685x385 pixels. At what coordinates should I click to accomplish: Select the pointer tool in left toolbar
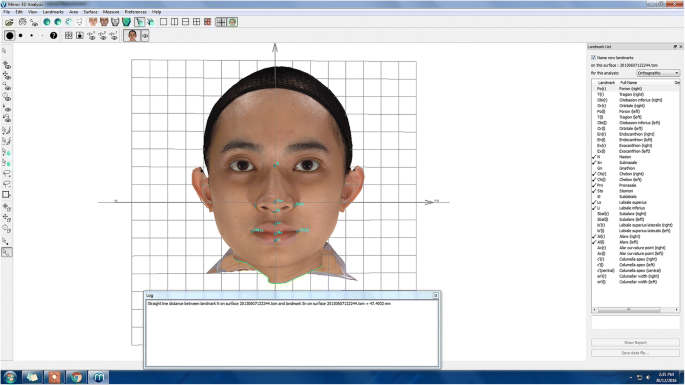(5, 51)
